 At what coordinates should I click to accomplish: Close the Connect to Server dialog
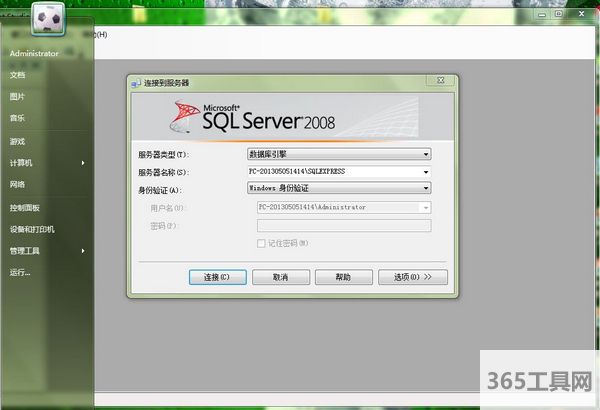[x=440, y=80]
